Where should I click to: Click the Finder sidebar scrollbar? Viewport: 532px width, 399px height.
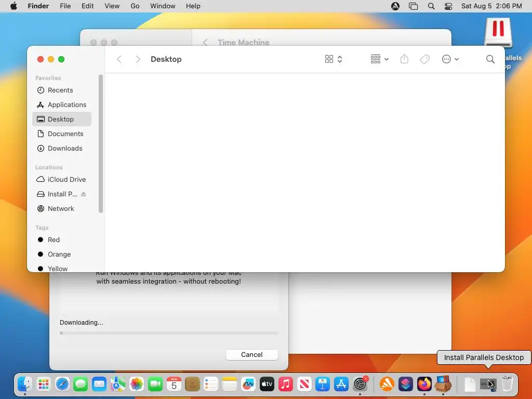pos(100,143)
